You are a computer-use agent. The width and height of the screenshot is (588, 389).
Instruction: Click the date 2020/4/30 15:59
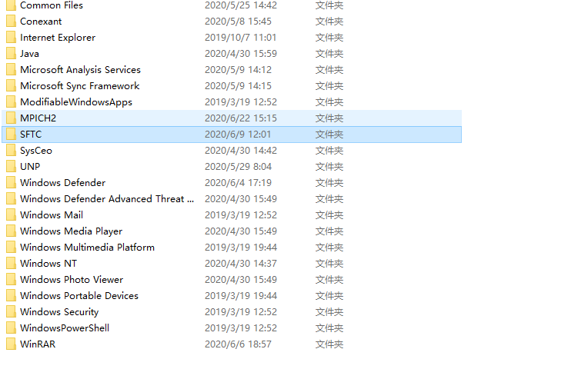(x=241, y=54)
